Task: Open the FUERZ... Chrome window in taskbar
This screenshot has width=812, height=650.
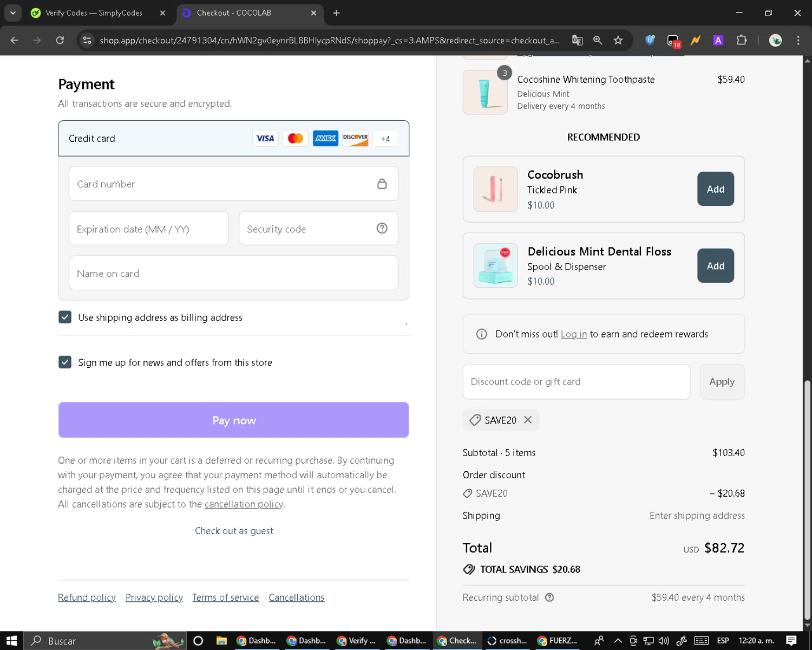Action: [x=558, y=641]
